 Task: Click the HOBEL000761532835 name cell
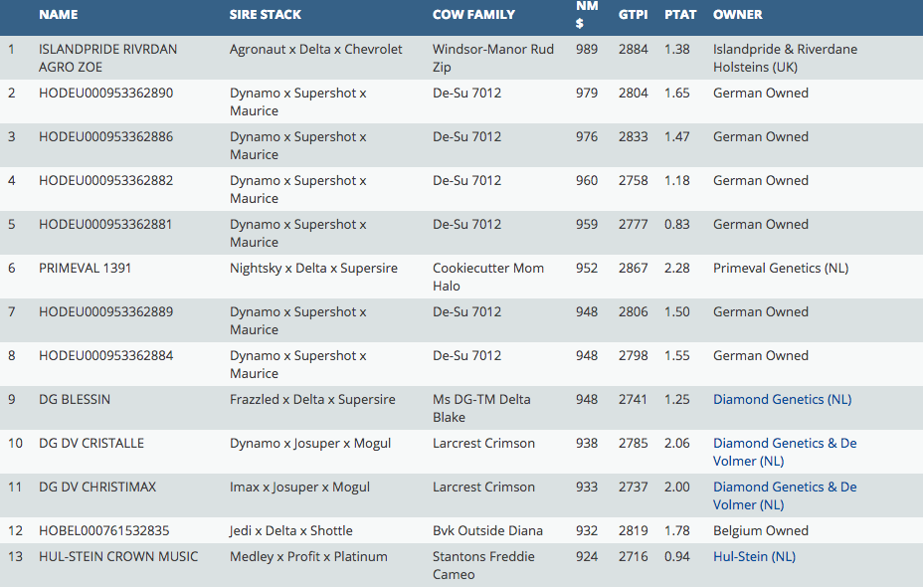pyautogui.click(x=103, y=531)
